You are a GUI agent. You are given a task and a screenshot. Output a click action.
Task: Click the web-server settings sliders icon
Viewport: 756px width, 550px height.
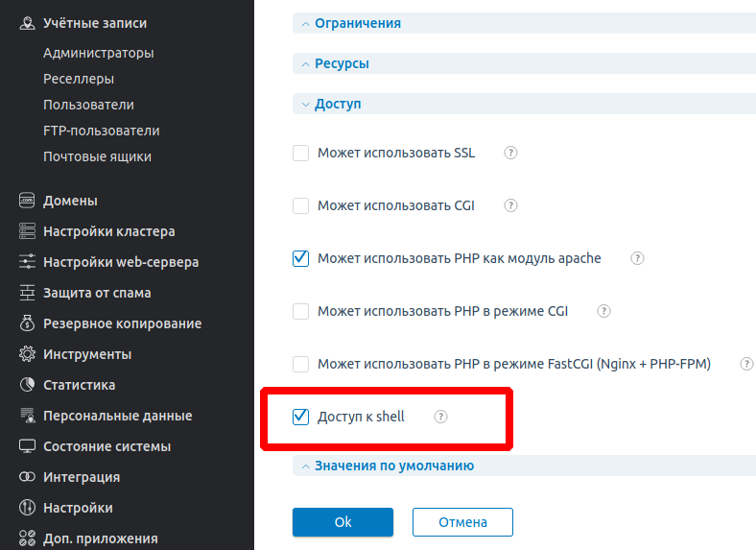coord(27,262)
